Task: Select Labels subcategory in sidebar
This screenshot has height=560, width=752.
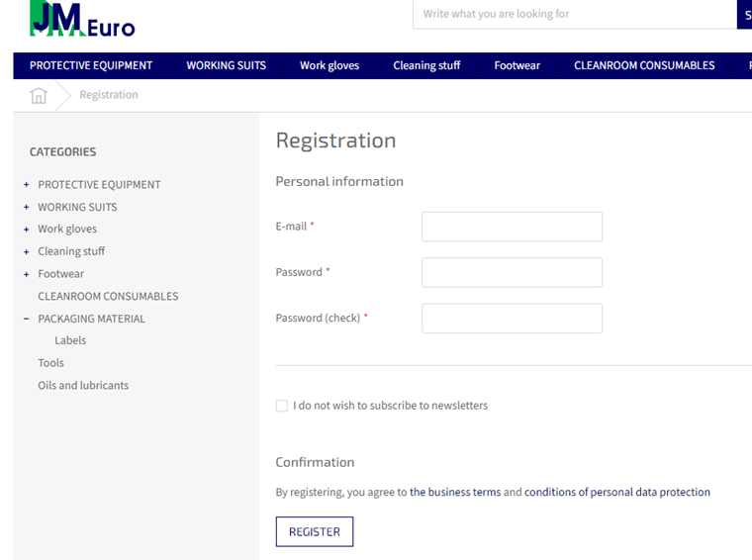Action: (70, 340)
